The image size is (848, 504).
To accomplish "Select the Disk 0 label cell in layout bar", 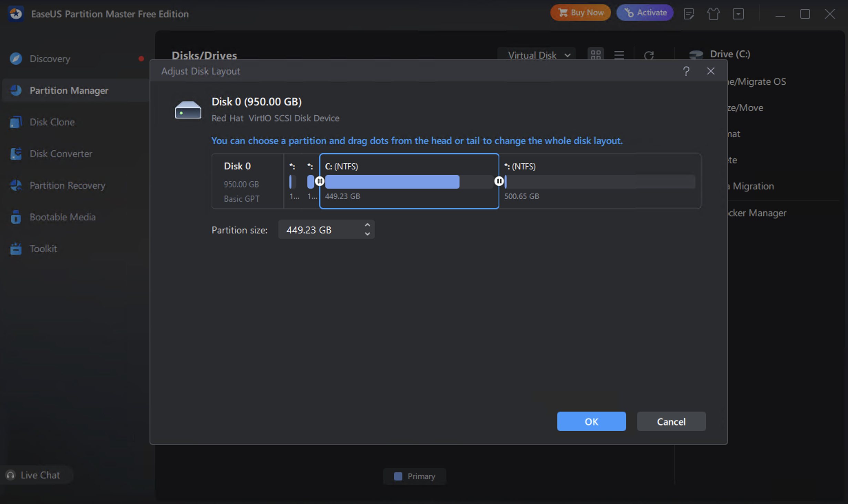I will pyautogui.click(x=248, y=181).
